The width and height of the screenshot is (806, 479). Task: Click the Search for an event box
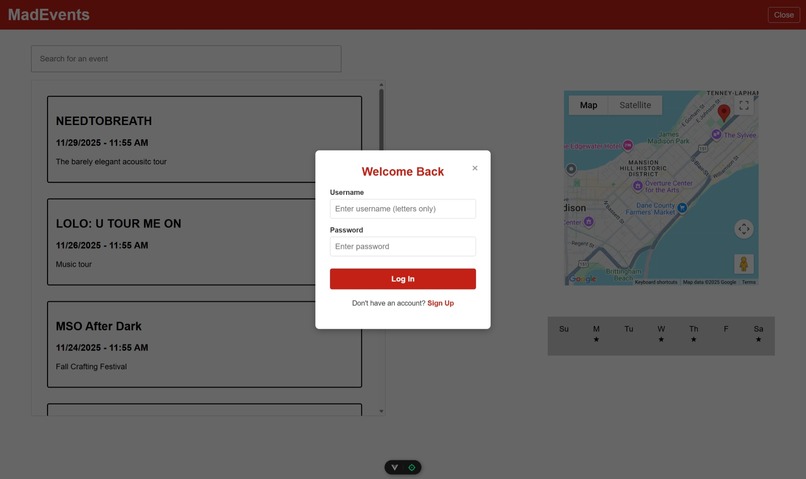click(x=186, y=59)
